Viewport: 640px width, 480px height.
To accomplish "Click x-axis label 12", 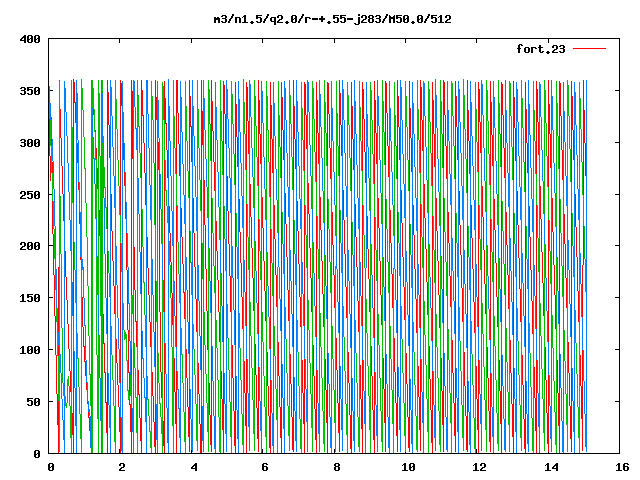I will pyautogui.click(x=480, y=467).
